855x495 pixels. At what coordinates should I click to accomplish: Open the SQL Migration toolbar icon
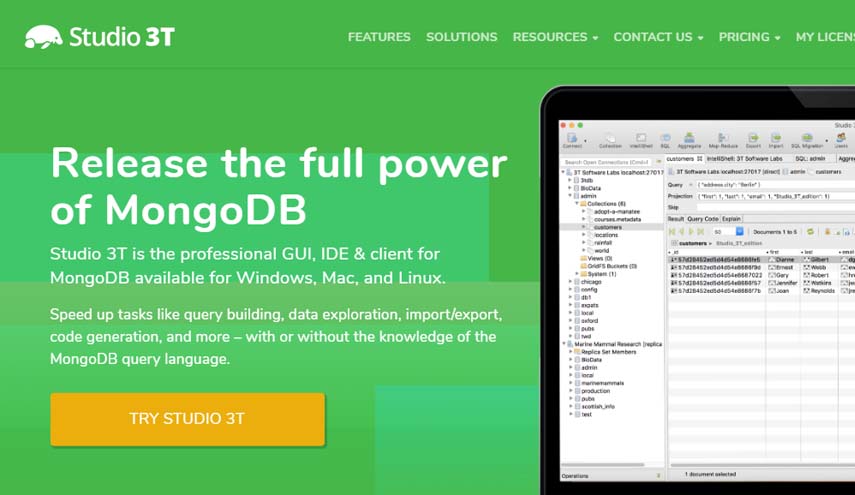[807, 137]
